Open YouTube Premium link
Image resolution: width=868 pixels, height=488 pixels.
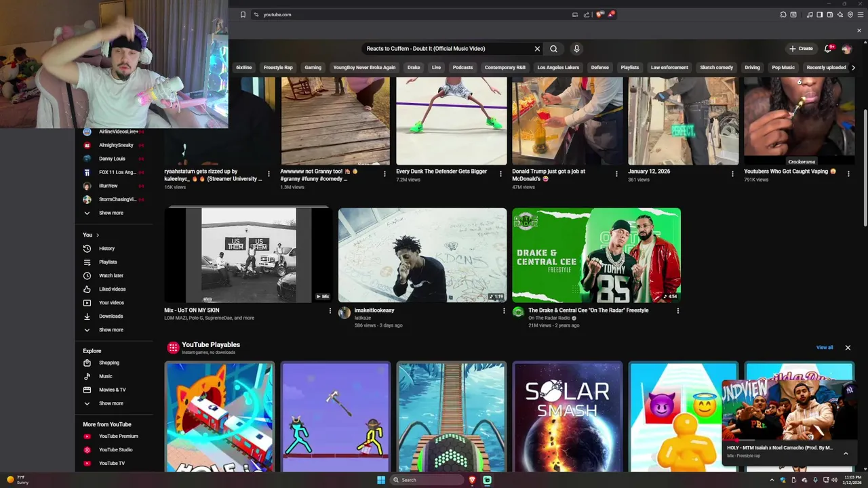click(118, 436)
